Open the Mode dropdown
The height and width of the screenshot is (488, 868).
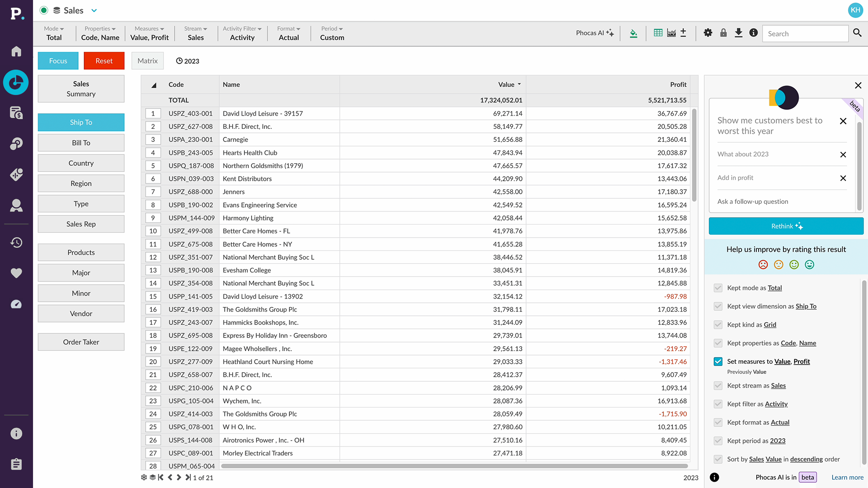click(54, 28)
